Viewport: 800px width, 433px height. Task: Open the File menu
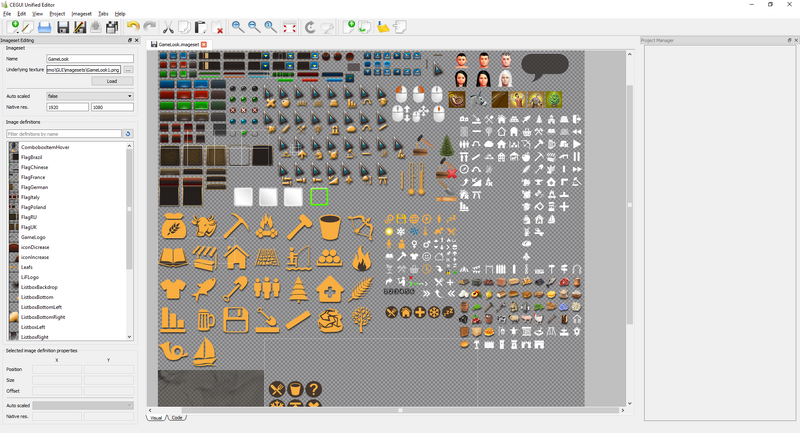(7, 14)
